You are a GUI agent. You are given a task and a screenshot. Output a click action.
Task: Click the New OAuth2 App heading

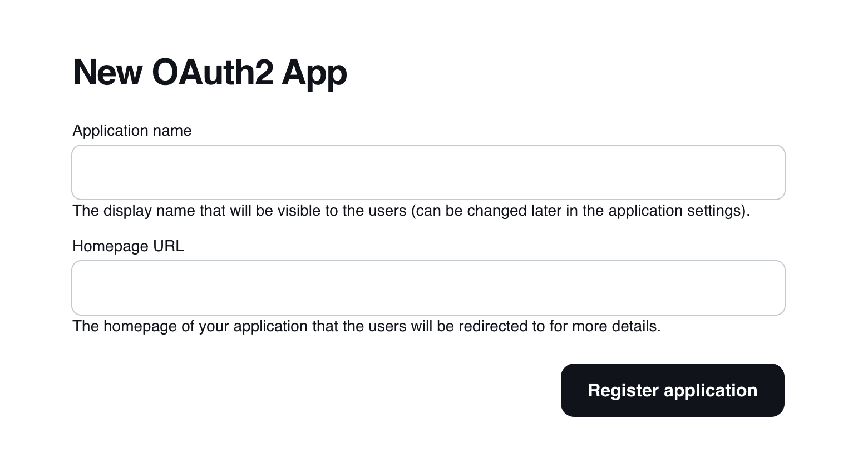pos(209,72)
